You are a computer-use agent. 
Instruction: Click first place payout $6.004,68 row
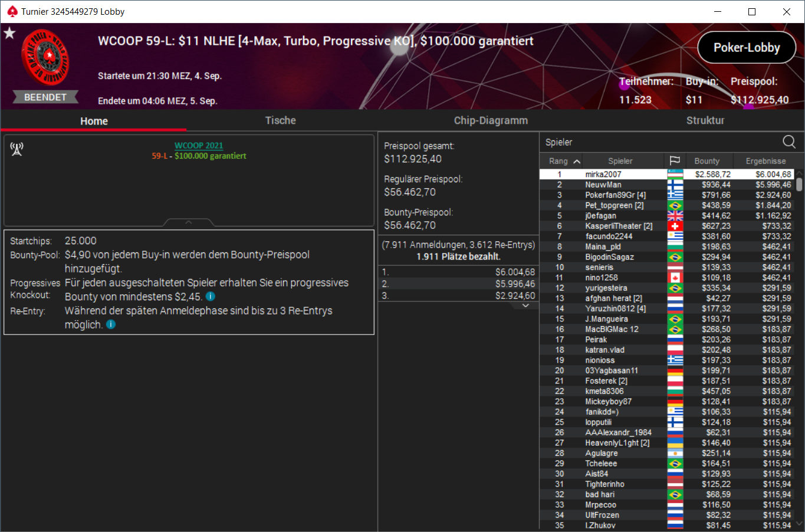(458, 272)
